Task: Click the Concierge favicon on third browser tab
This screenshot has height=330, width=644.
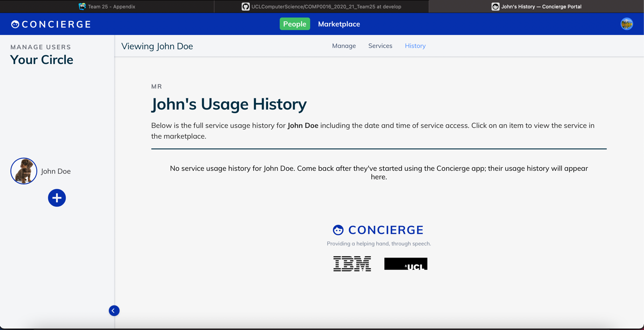Action: point(495,6)
